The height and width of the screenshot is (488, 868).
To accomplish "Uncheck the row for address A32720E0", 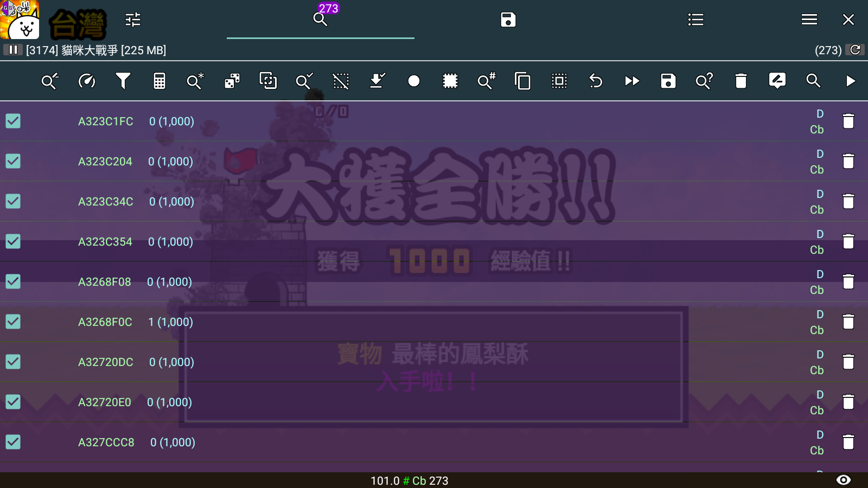I will (x=13, y=402).
